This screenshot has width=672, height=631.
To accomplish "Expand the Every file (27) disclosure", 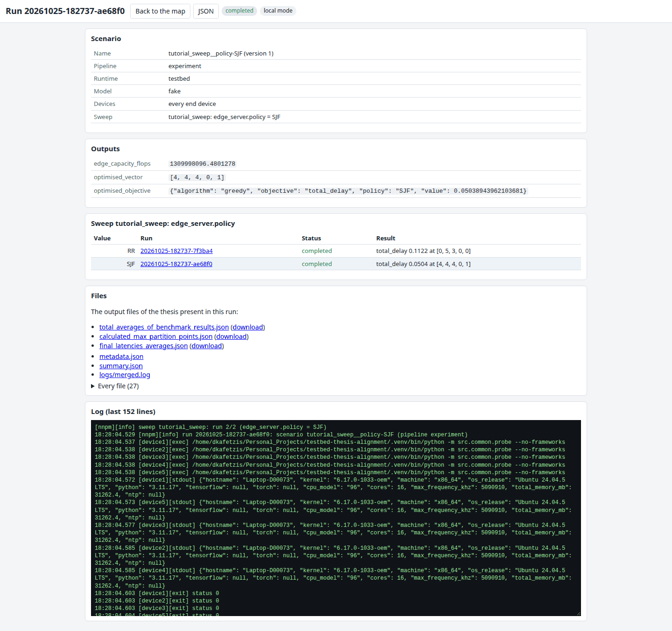I will point(115,386).
